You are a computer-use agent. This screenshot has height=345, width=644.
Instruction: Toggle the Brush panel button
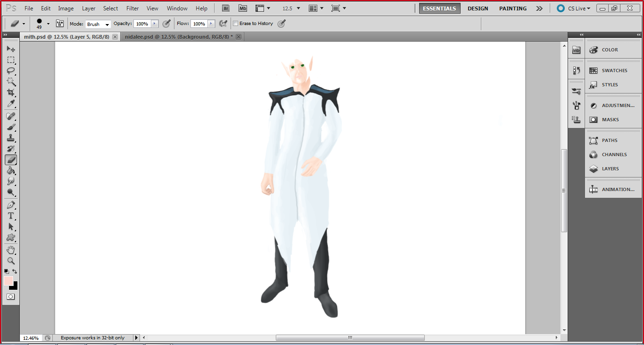pyautogui.click(x=60, y=24)
